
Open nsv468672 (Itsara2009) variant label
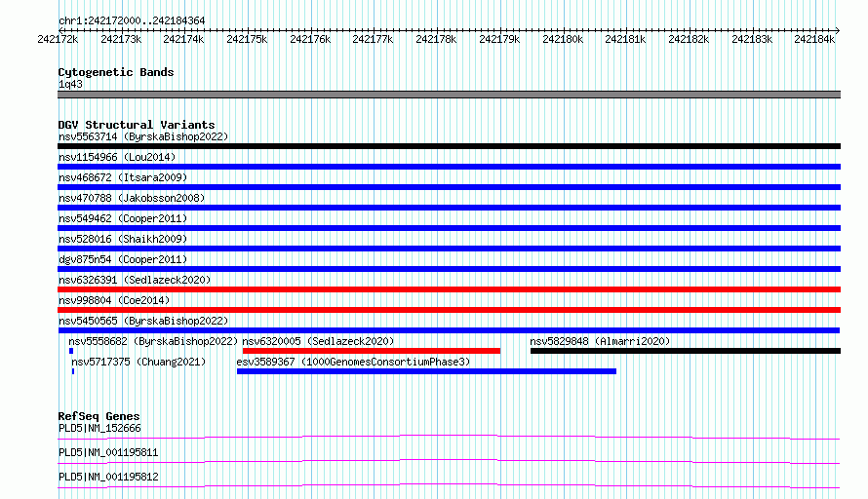[123, 177]
